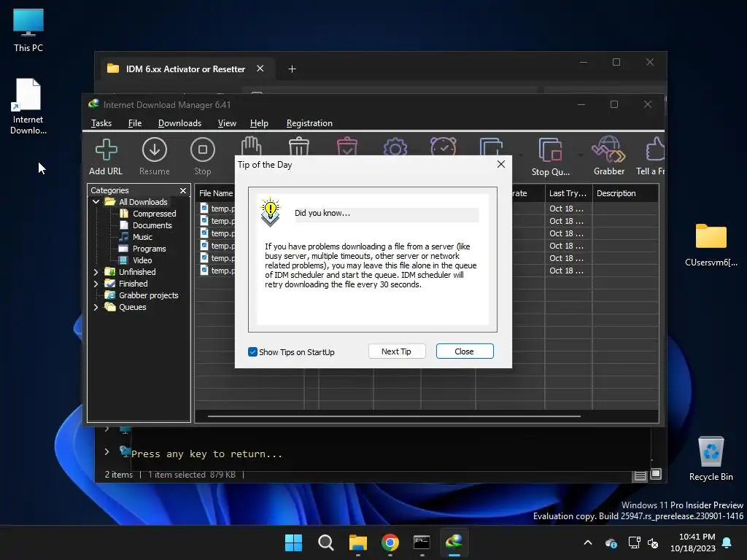Open the Tasks menu
The image size is (747, 560).
[x=101, y=123]
